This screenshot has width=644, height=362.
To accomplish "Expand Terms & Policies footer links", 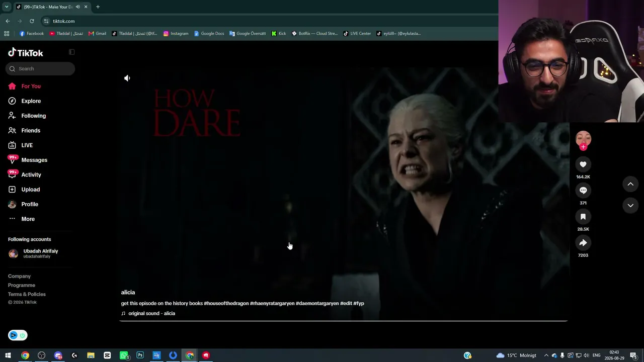I will [27, 294].
